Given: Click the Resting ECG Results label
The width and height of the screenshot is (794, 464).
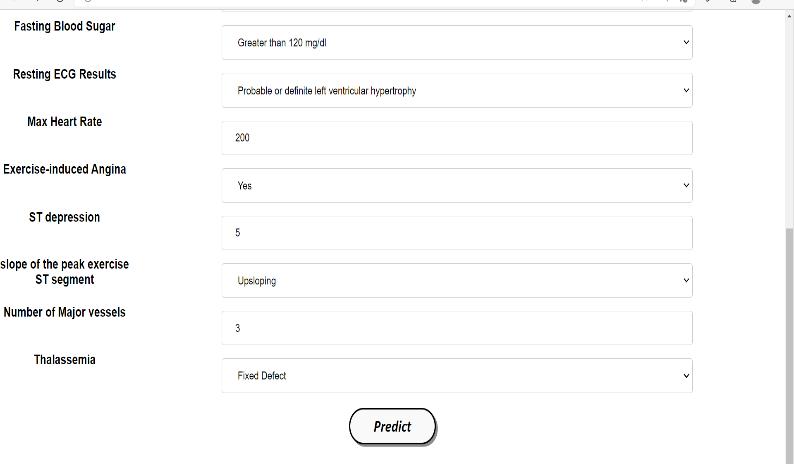Looking at the screenshot, I should tap(64, 74).
